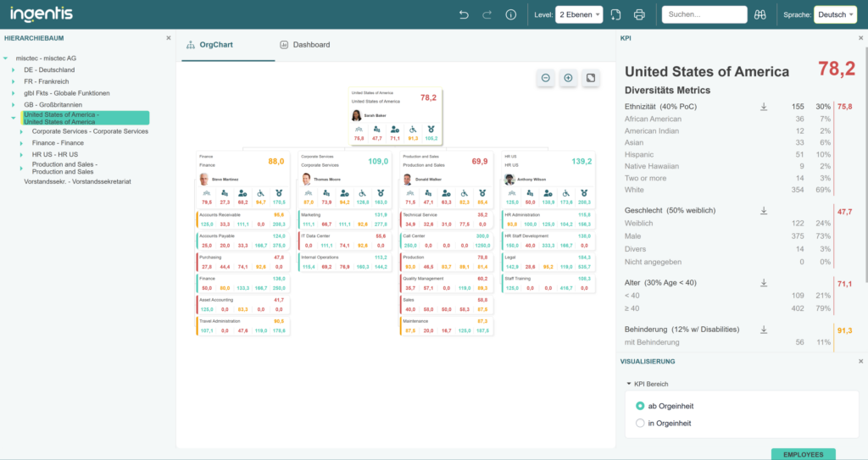Expand the FR - Frankreich node
This screenshot has height=460, width=868.
coord(14,82)
